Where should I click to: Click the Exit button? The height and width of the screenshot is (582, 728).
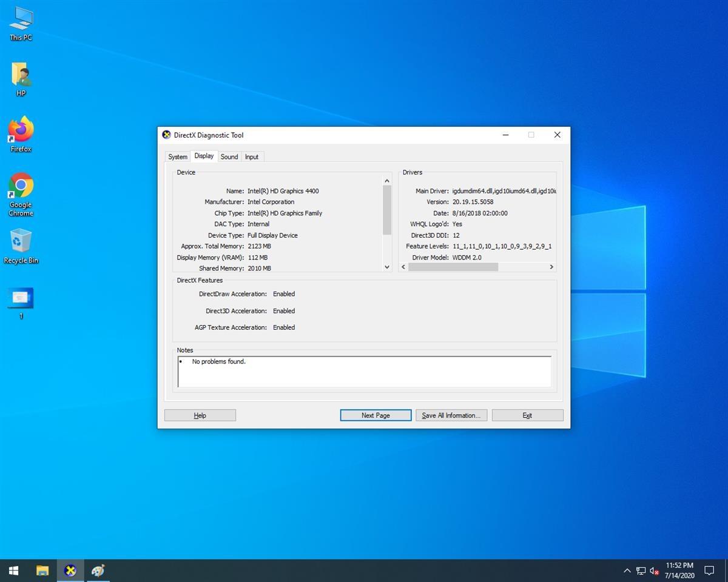[528, 415]
